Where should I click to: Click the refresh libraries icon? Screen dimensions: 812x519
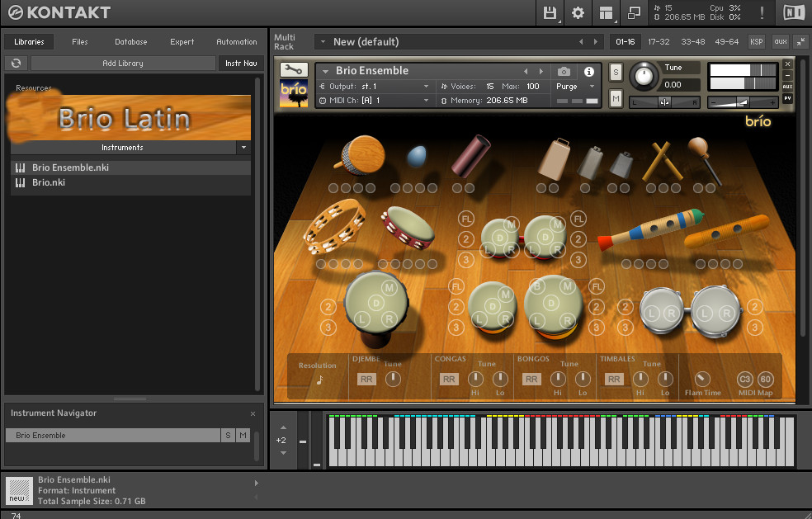(16, 64)
